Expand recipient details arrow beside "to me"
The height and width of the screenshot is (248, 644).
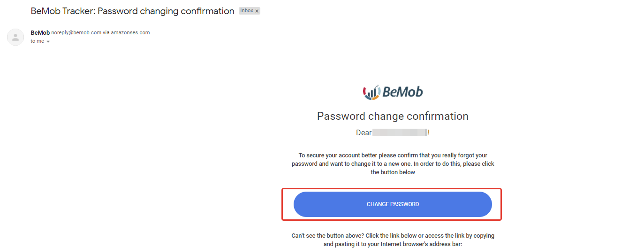pos(48,41)
